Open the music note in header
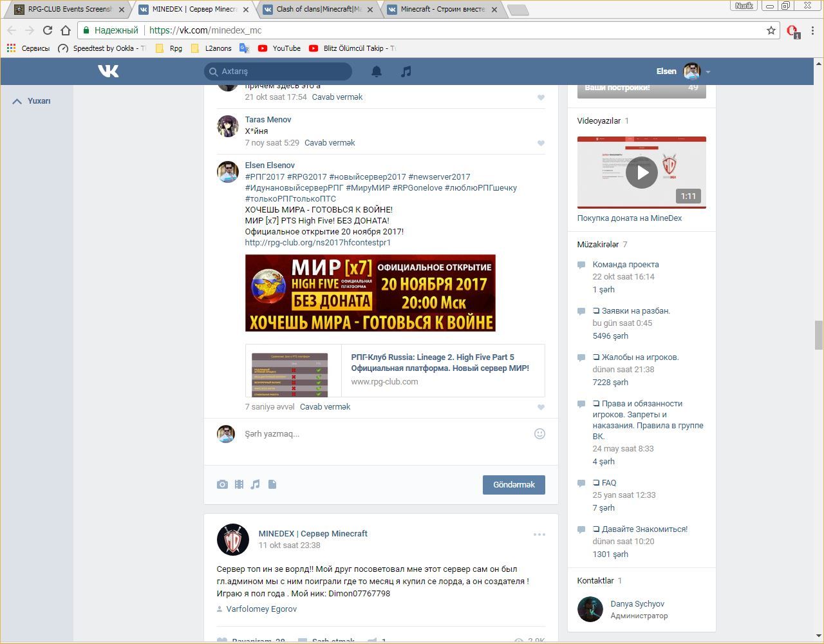Viewport: 824px width, 644px height. pos(406,71)
